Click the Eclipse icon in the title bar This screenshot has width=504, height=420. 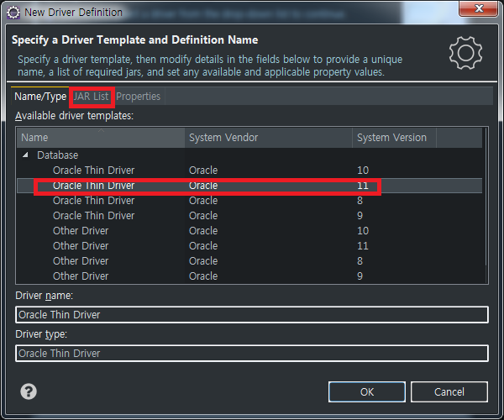pyautogui.click(x=13, y=13)
